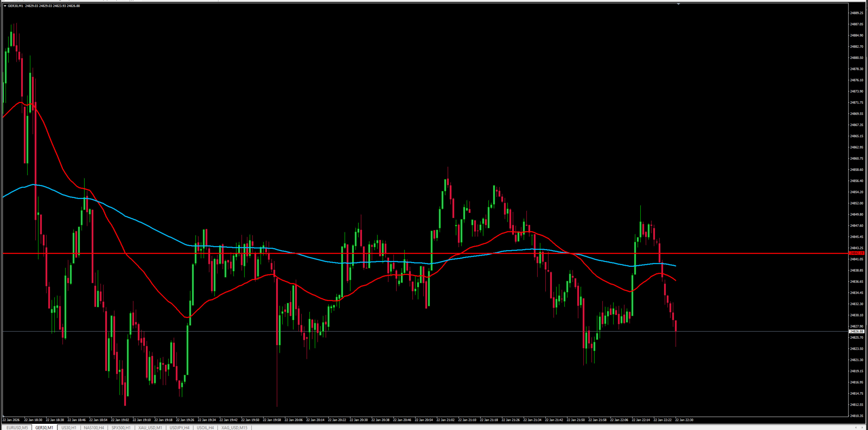Click the current price label 24826.88
The width and height of the screenshot is (868, 430).
pos(856,332)
